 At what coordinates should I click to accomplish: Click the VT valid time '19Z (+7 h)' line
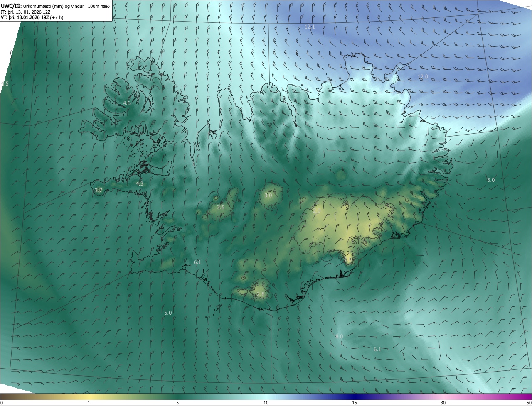[32, 17]
